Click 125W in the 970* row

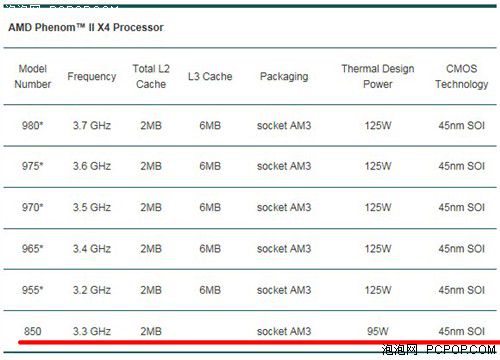[378, 207]
